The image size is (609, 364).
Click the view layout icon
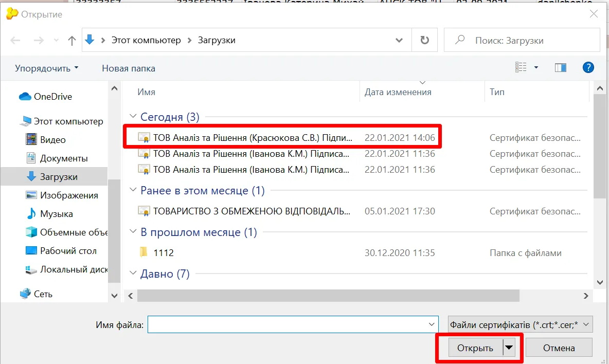(521, 67)
